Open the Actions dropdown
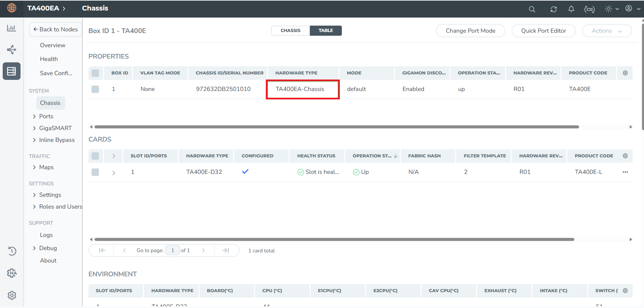 click(607, 31)
